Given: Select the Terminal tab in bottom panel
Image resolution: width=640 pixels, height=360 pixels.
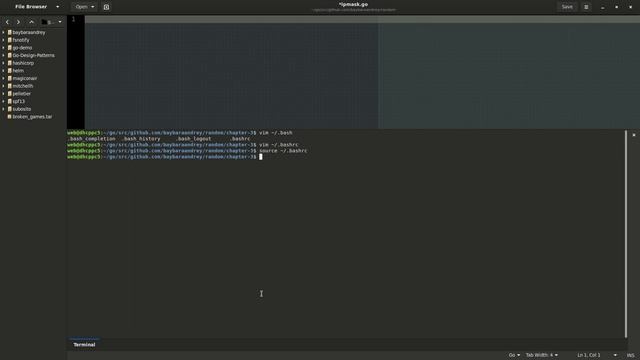Looking at the screenshot, I should [x=84, y=344].
